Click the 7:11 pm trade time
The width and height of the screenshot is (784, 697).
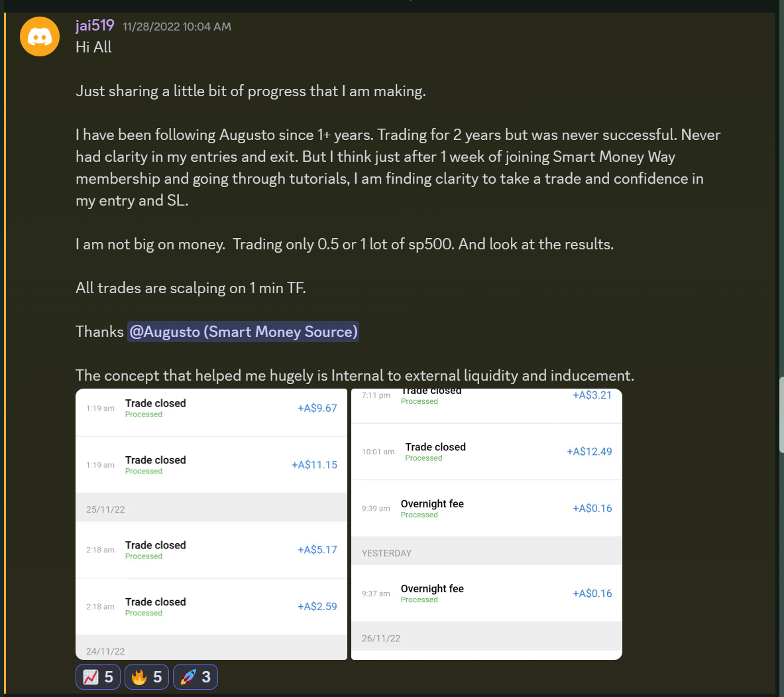point(376,395)
